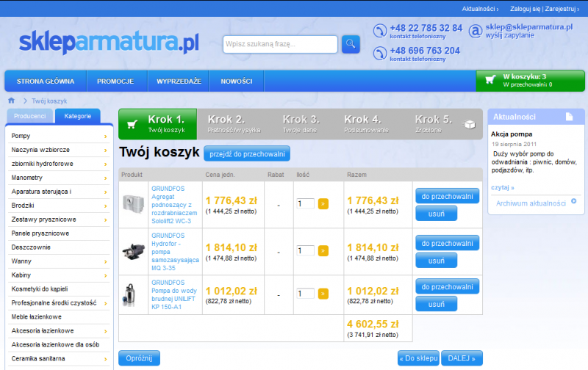Update quantity arrow for Sololift2 WC-3
The width and height of the screenshot is (588, 370).
pos(323,203)
